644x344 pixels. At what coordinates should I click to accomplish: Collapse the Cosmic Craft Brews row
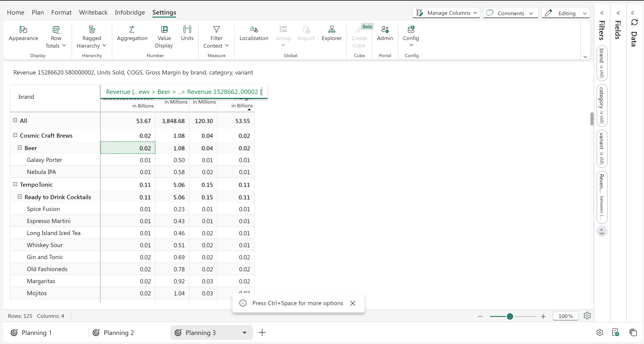point(15,135)
